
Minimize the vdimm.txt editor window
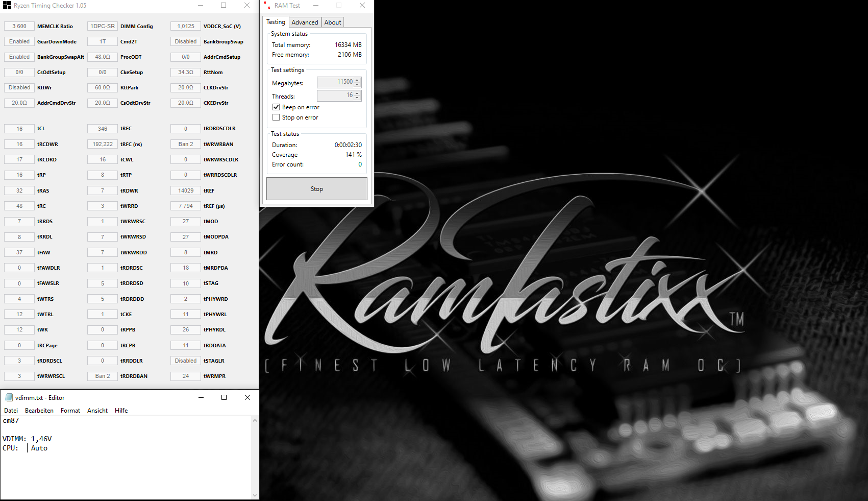point(201,397)
